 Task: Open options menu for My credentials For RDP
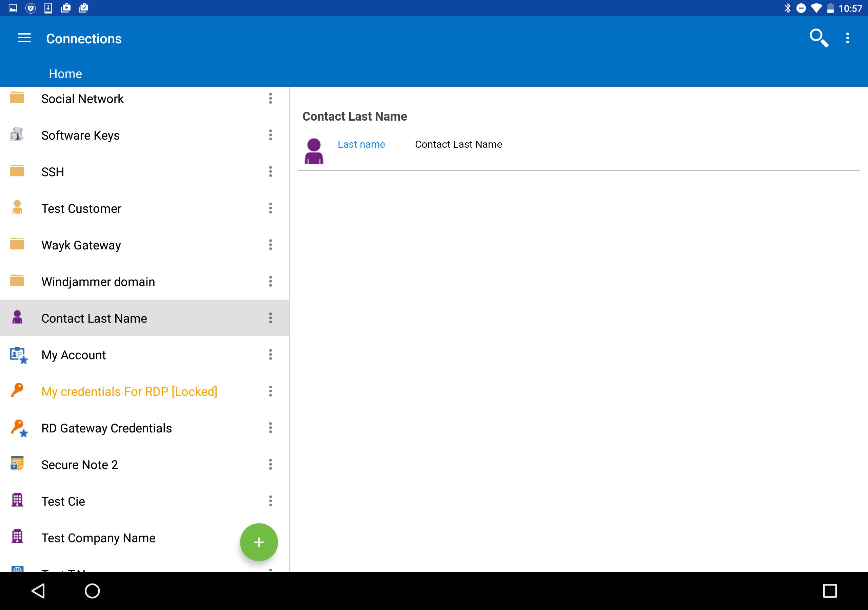click(270, 391)
